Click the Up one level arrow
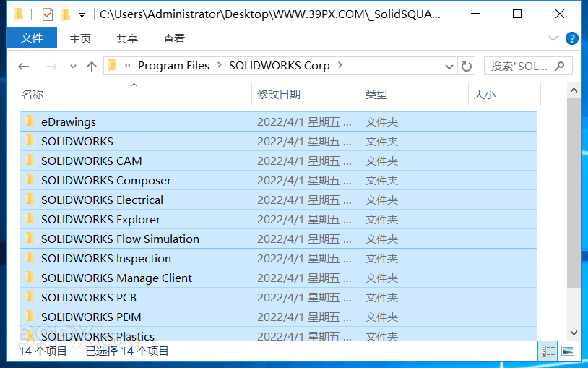The image size is (588, 368). click(92, 67)
